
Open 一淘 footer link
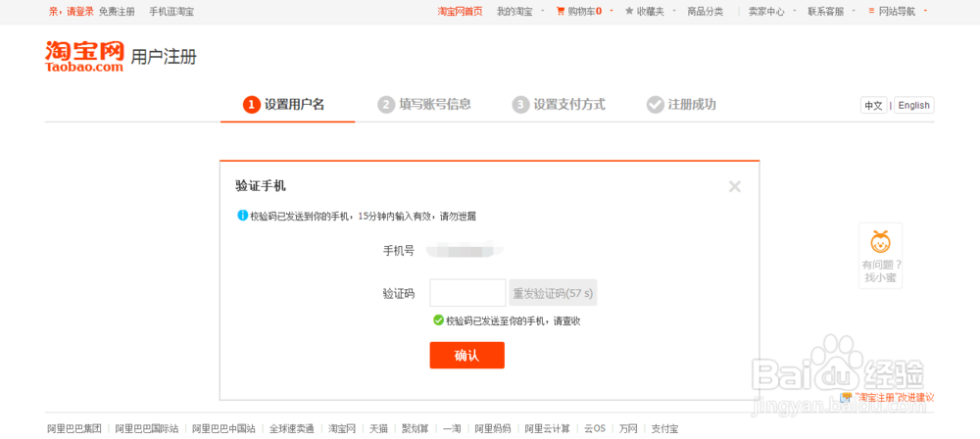452,429
